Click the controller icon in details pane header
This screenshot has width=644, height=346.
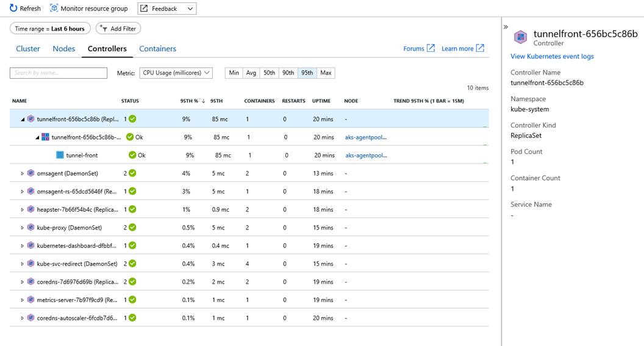[520, 37]
